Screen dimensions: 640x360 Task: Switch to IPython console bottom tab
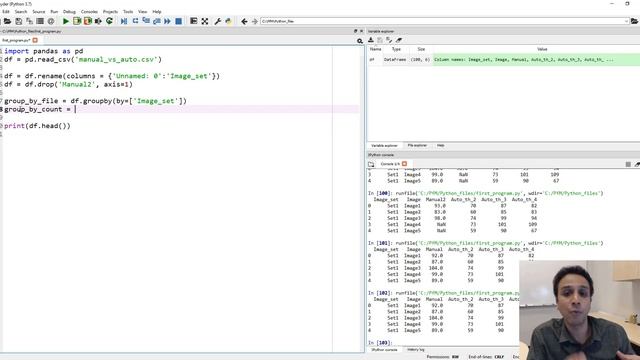pos(384,350)
